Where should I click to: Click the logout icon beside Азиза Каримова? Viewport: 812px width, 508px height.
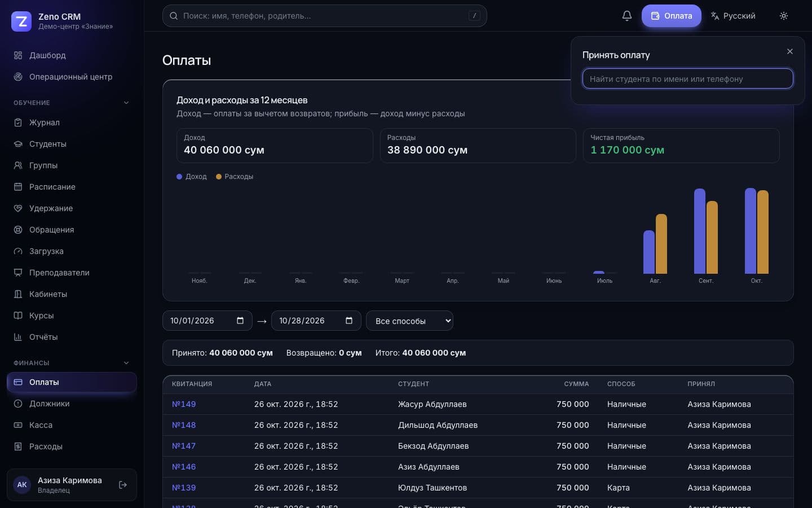click(x=123, y=485)
